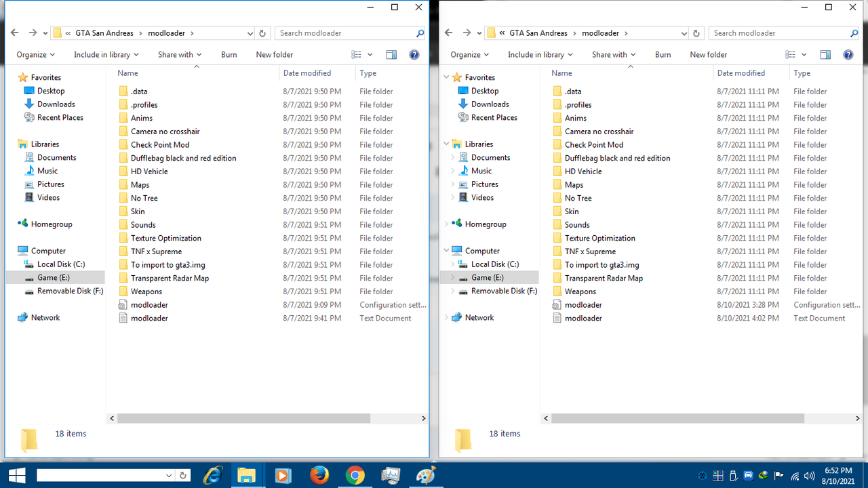This screenshot has width=868, height=488.
Task: Select Music library in the left window
Action: click(47, 171)
